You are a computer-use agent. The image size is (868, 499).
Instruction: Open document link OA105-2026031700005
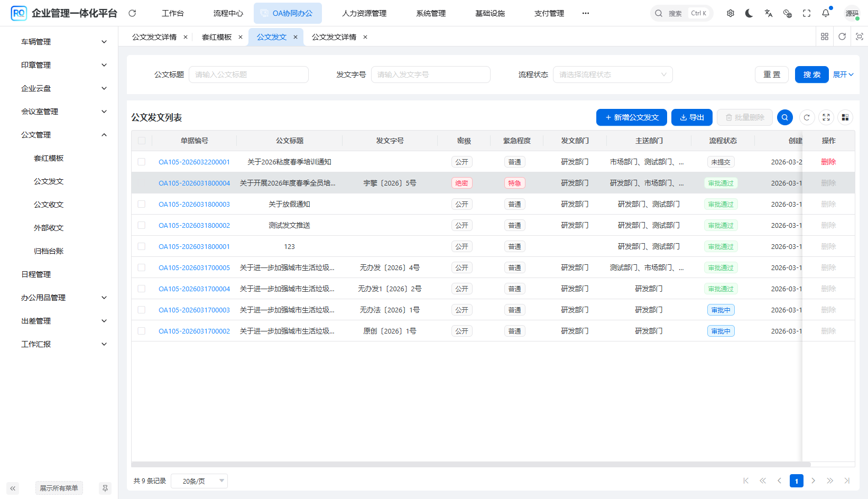coord(194,267)
